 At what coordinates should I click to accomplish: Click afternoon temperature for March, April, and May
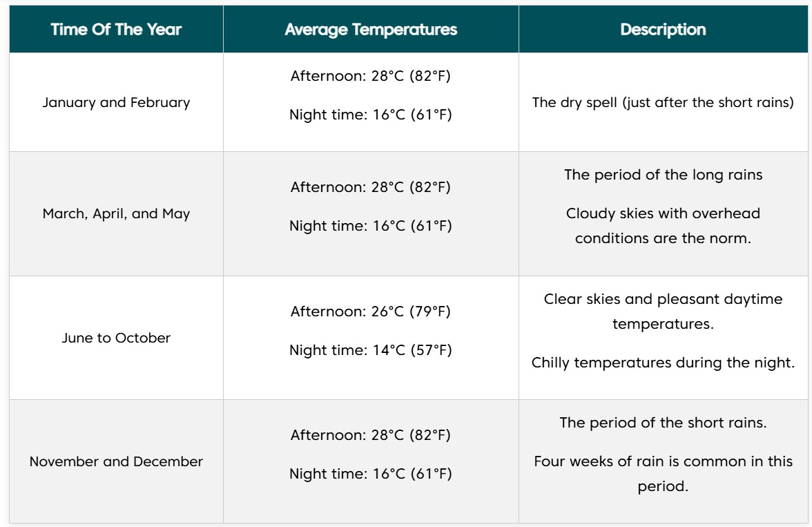[x=371, y=187]
